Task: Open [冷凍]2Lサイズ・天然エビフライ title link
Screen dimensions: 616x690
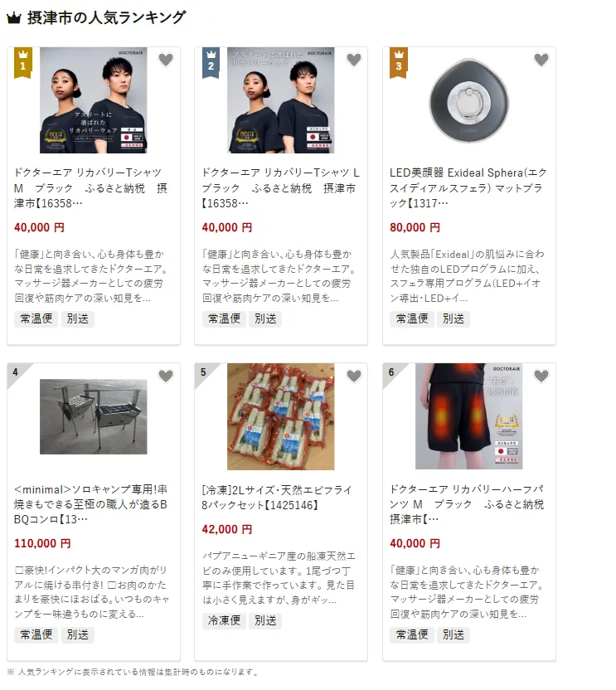Action: pyautogui.click(x=277, y=498)
